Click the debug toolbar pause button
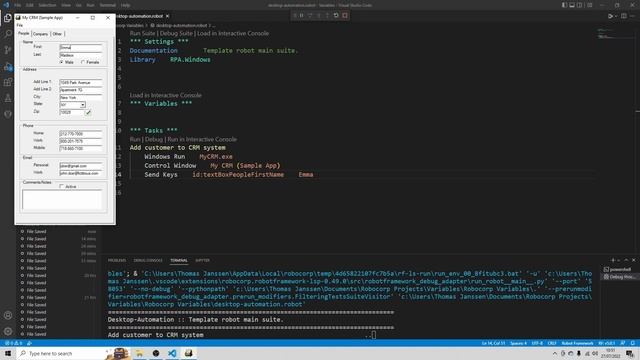The image size is (640, 360). 302,16
